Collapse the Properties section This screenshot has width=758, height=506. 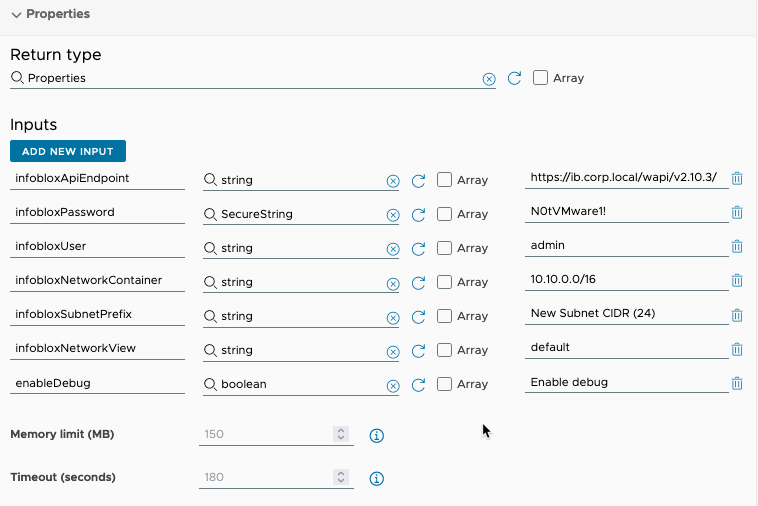pyautogui.click(x=16, y=15)
